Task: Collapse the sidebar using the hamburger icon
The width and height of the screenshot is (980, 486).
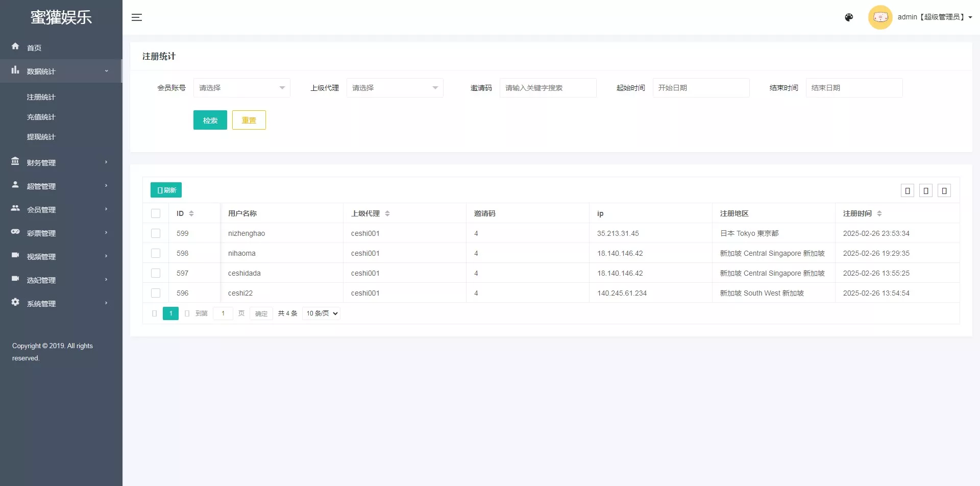Action: (137, 17)
